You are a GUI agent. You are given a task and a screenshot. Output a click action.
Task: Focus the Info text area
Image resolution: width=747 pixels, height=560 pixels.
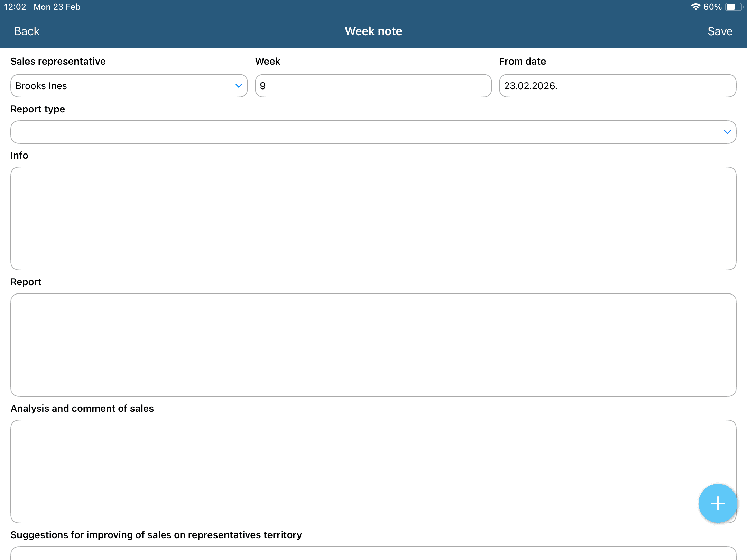pyautogui.click(x=373, y=218)
